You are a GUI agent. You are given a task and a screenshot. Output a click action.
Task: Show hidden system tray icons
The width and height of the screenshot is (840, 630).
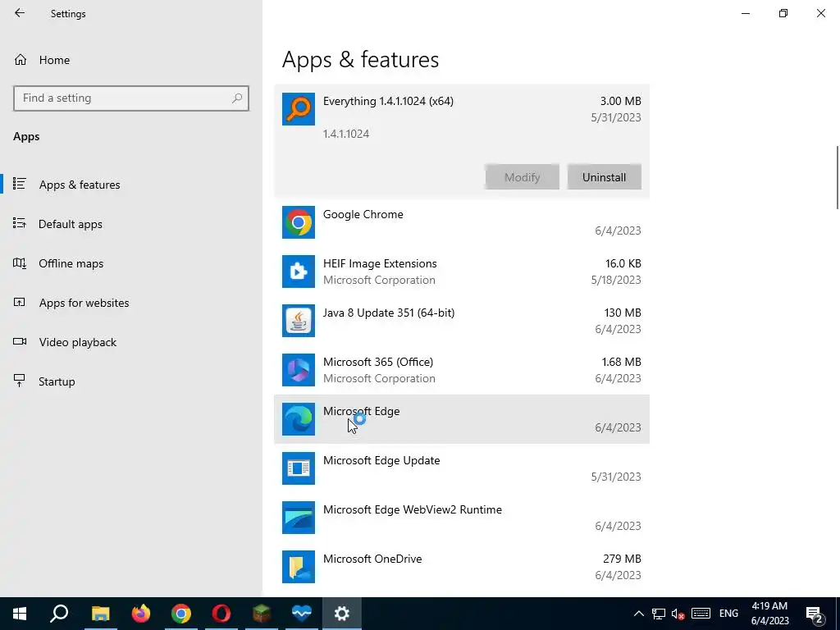click(638, 614)
